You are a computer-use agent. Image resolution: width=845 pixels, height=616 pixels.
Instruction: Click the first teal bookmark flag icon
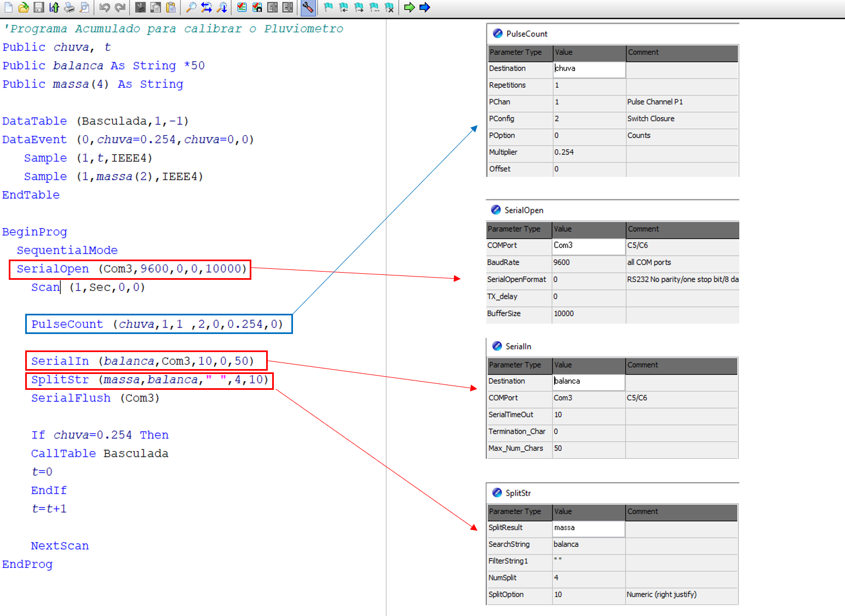coord(328,7)
